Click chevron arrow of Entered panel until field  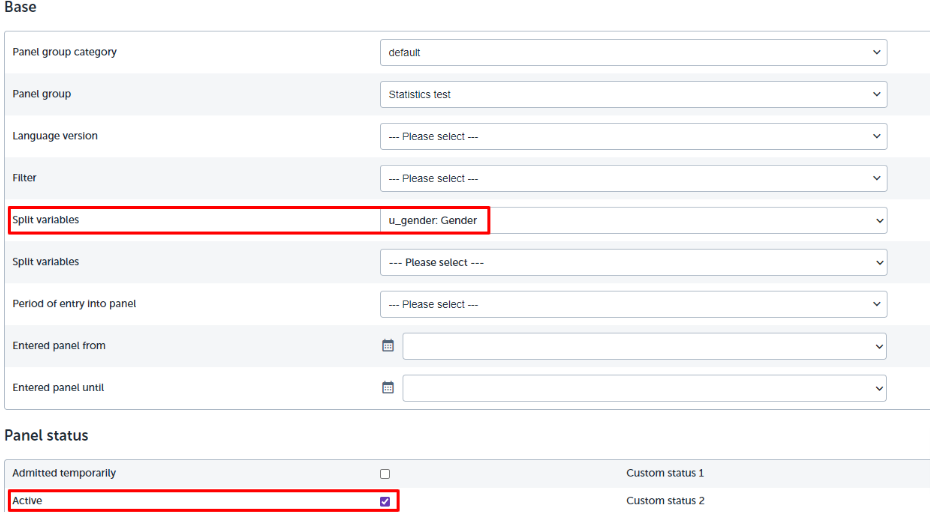coord(879,389)
